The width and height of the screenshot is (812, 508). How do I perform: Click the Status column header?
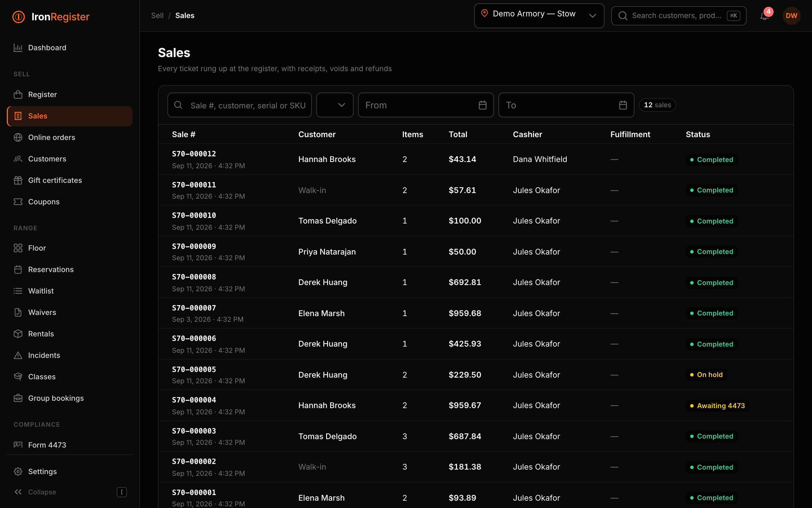tap(698, 134)
